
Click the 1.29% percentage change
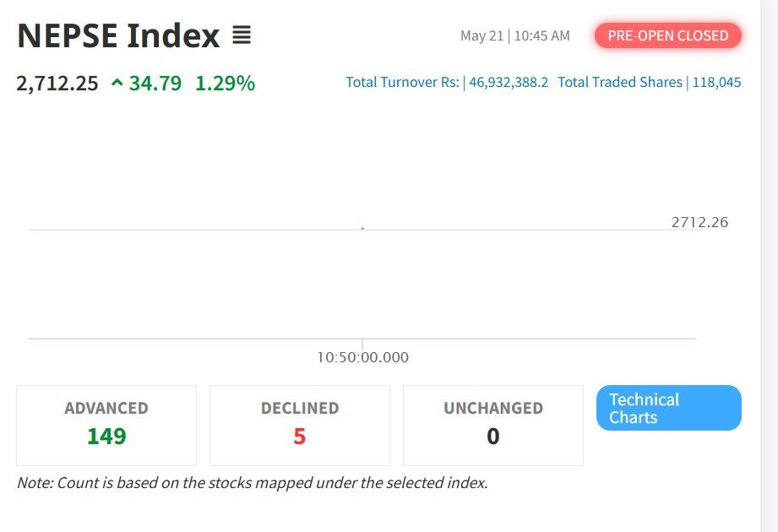click(x=225, y=83)
